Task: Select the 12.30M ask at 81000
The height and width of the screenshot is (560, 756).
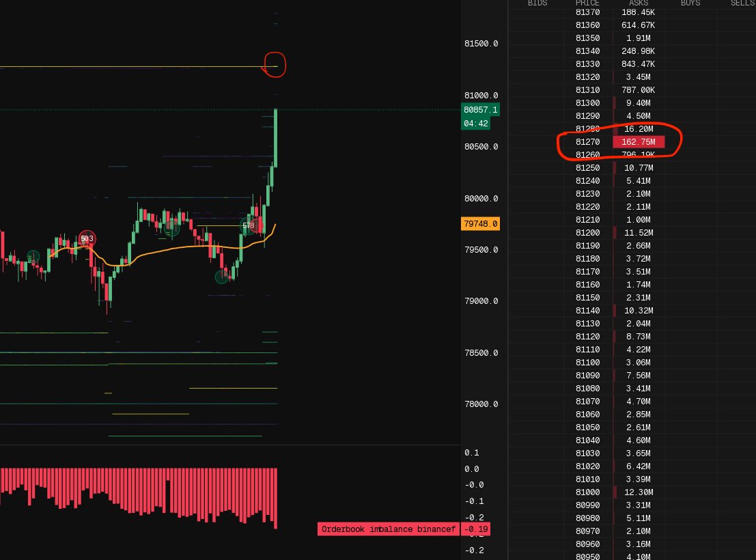Action: point(639,492)
